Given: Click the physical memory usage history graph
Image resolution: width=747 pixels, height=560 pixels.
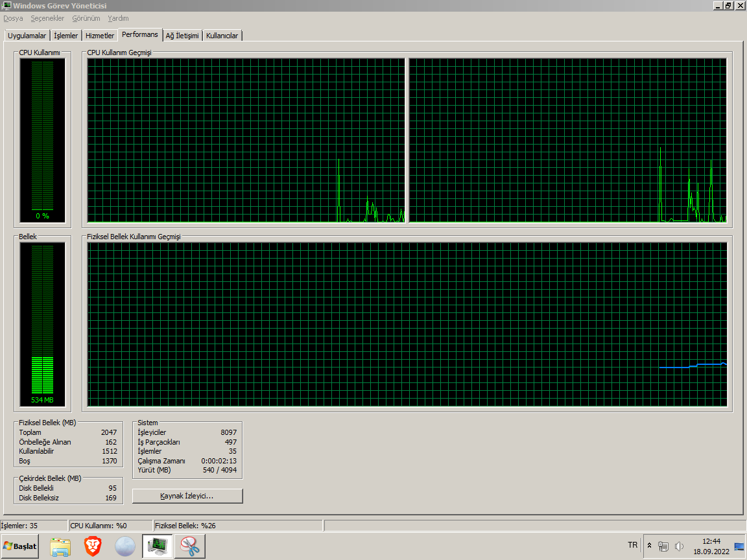Looking at the screenshot, I should [x=407, y=324].
